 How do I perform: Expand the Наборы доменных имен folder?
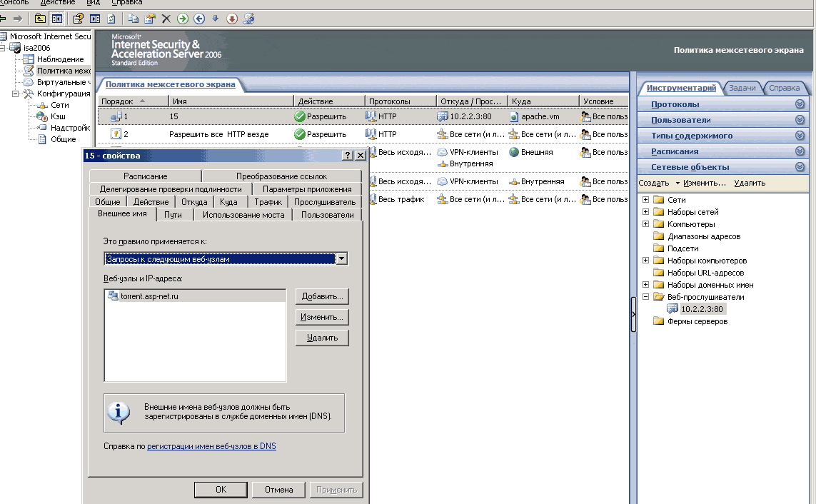click(645, 285)
